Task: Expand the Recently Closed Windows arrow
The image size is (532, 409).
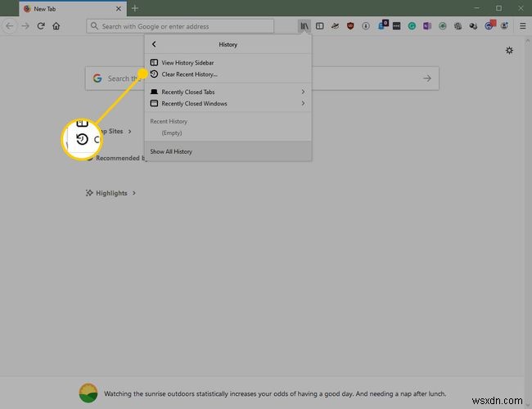Action: [303, 103]
